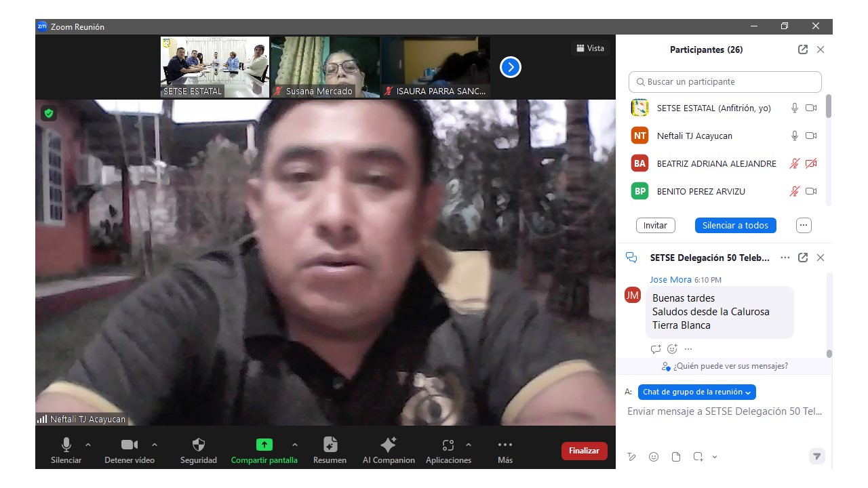
Task: Click the Buscar un participante search field
Action: [725, 82]
